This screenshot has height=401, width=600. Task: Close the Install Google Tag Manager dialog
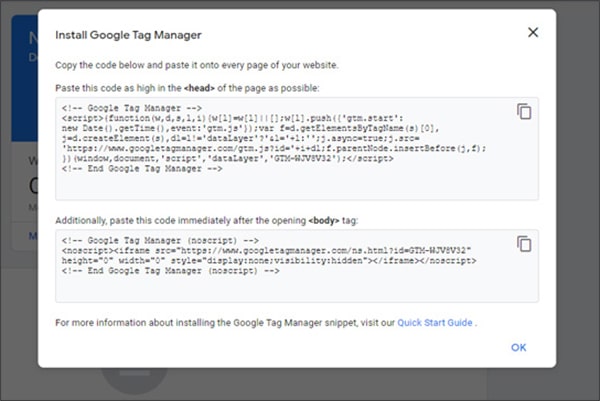pyautogui.click(x=533, y=33)
